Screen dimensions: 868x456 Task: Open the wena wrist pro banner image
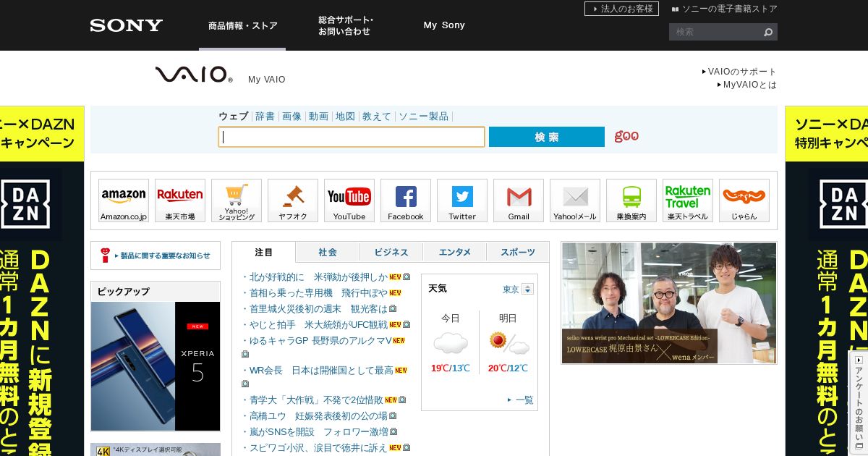pyautogui.click(x=669, y=303)
